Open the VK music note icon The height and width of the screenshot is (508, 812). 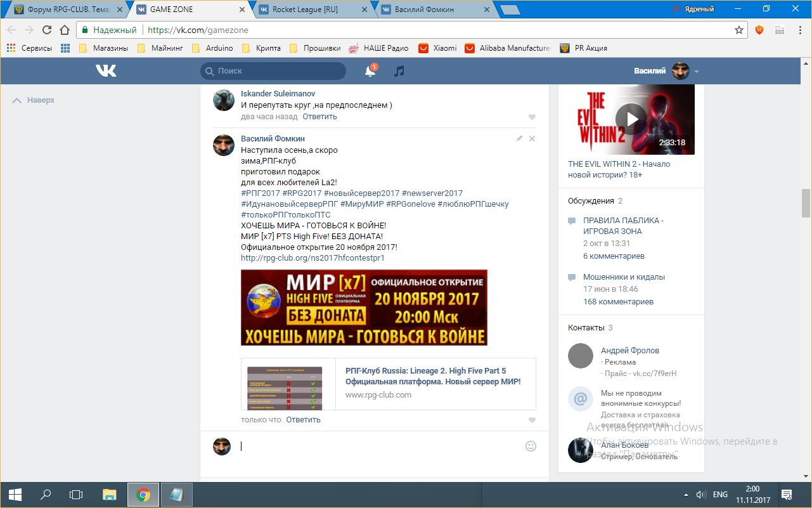point(399,71)
